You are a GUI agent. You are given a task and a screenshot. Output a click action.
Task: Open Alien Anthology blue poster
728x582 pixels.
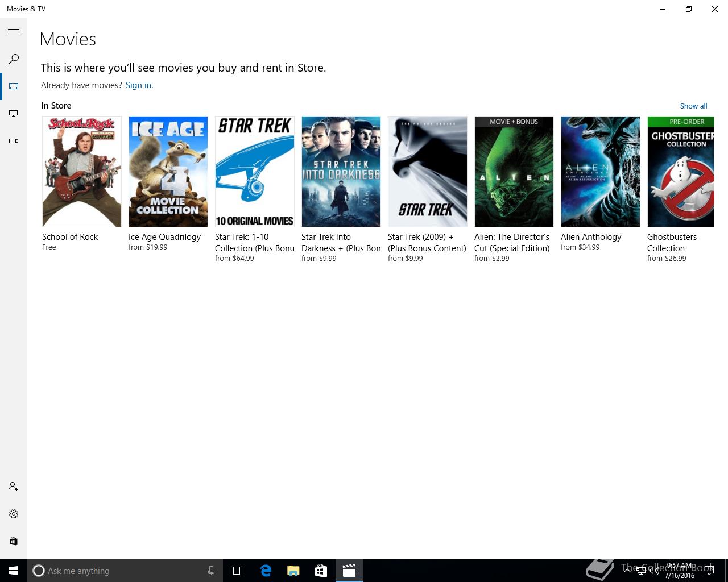[x=601, y=172]
